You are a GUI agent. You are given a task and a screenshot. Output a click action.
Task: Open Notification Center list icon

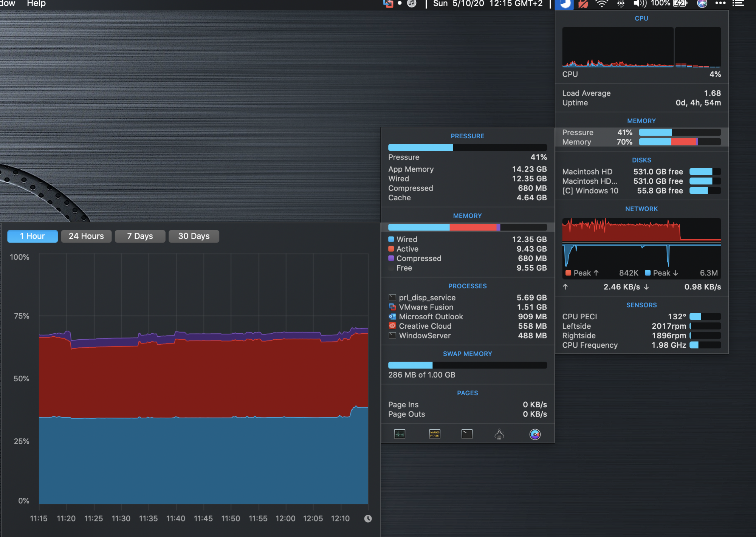pos(738,4)
